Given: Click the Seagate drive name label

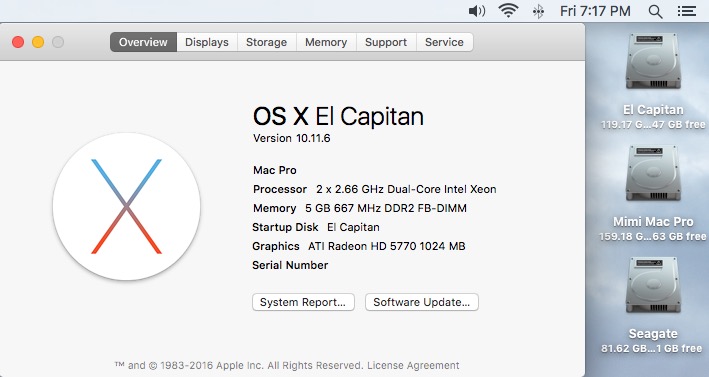Looking at the screenshot, I should click(653, 334).
